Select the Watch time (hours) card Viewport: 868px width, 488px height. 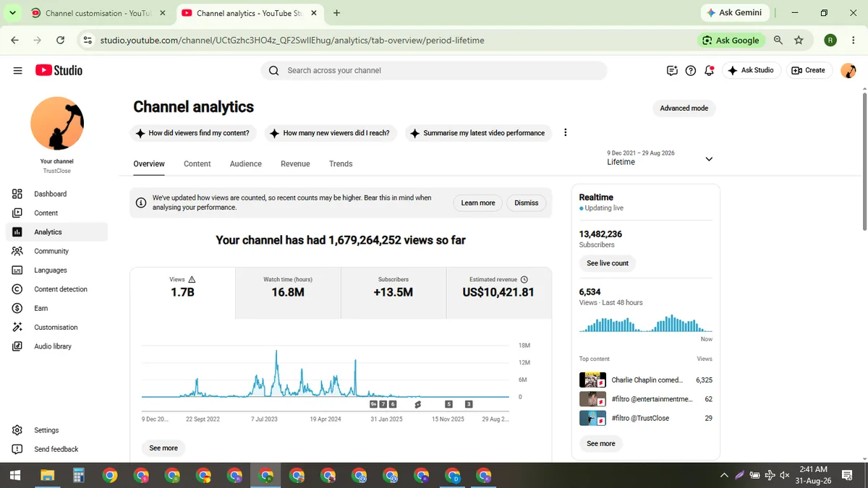pos(288,293)
